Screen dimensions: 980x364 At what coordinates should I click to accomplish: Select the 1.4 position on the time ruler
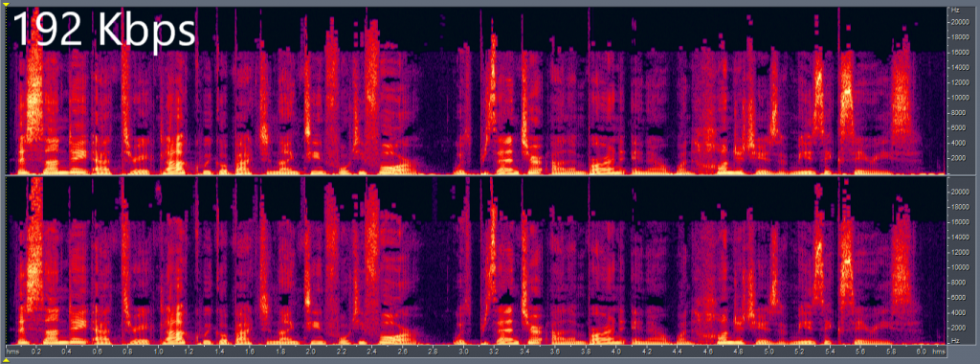click(219, 352)
